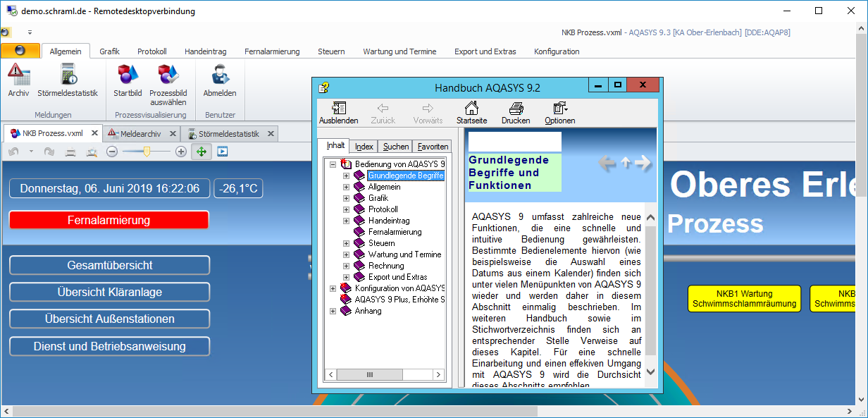Open print preview in the view toolbar
Screen dimensions: 868x418
pyautogui.click(x=92, y=152)
